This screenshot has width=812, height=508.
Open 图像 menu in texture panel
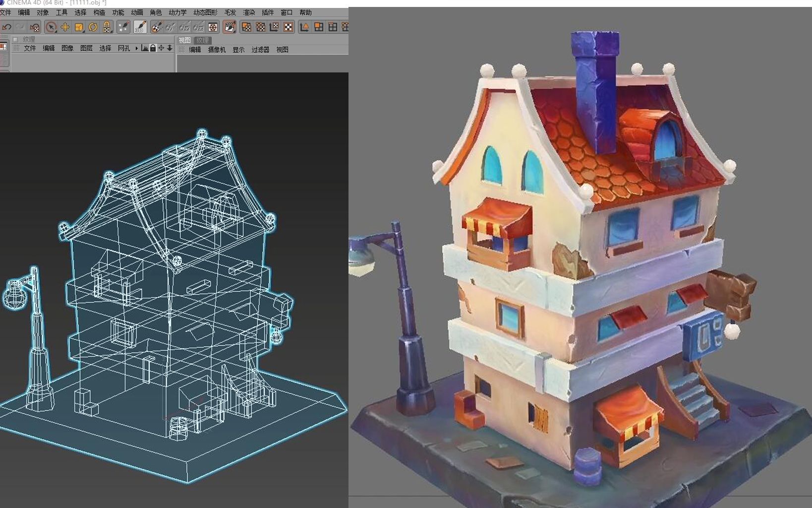(x=67, y=48)
